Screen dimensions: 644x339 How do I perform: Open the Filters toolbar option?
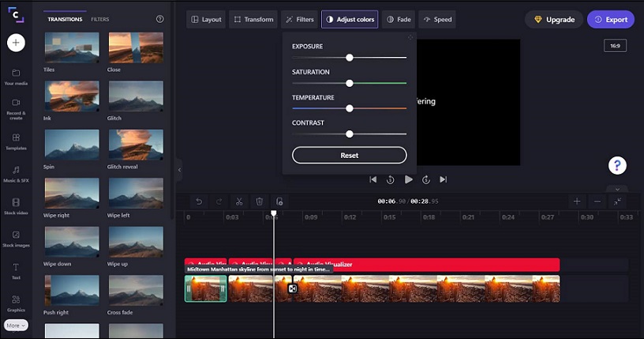[x=300, y=19]
